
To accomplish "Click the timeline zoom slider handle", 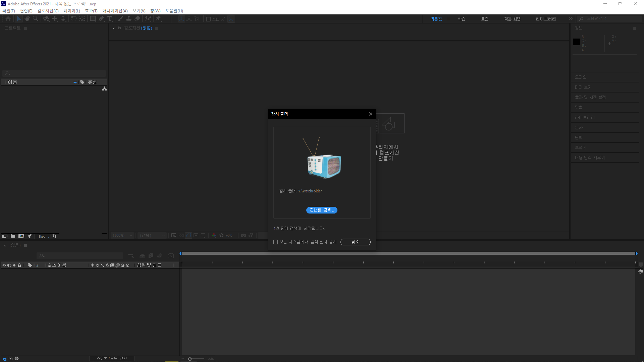I will coord(190,359).
